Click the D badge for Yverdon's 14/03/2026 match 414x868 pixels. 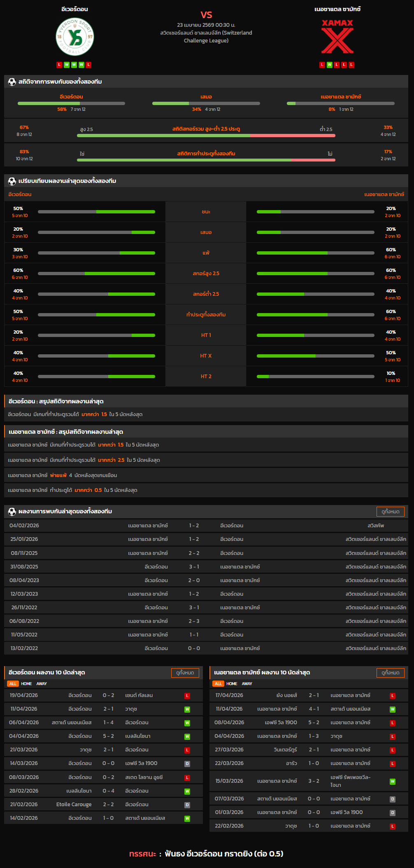click(187, 763)
